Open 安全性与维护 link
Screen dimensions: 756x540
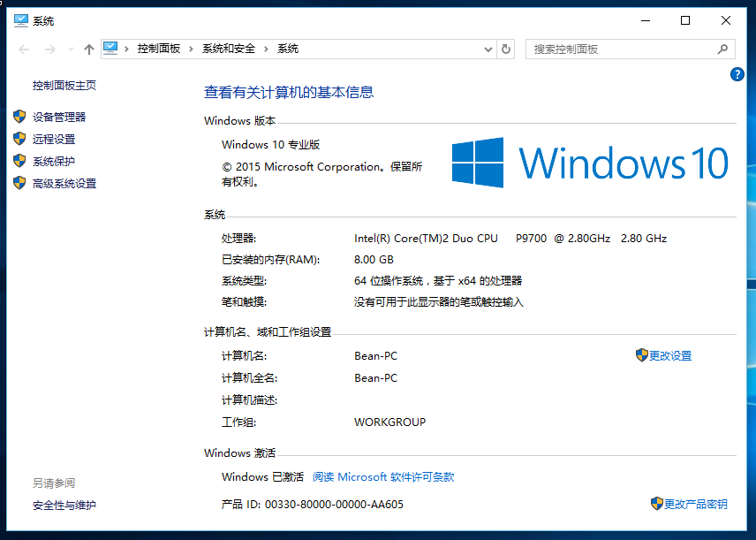[x=64, y=506]
